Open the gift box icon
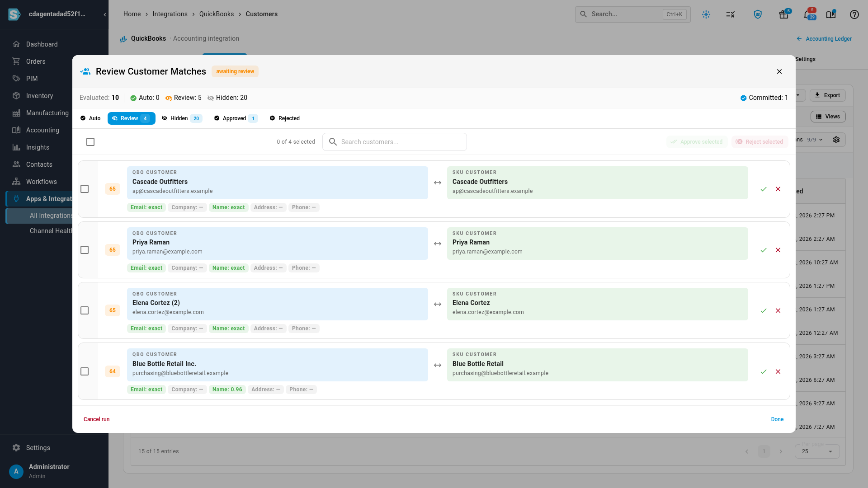Viewport: 868px width, 488px height. click(784, 14)
